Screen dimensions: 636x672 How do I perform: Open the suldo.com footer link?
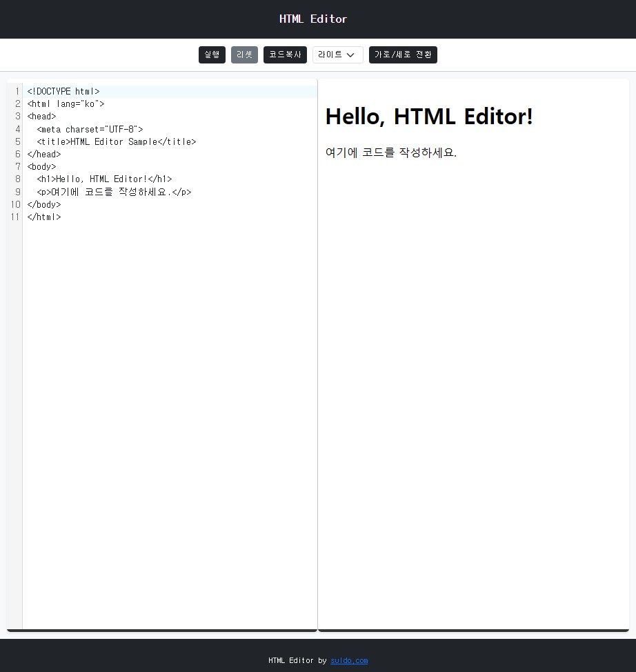coord(349,660)
